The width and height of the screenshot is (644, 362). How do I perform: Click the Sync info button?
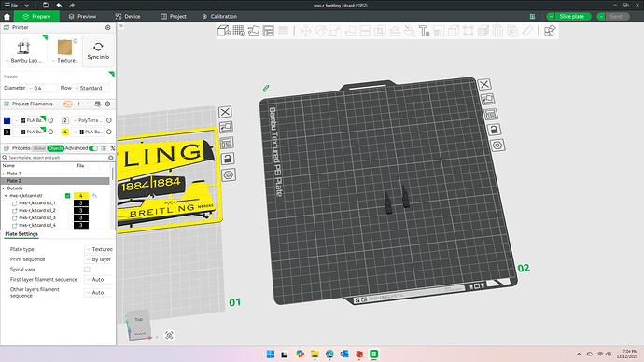tap(98, 51)
